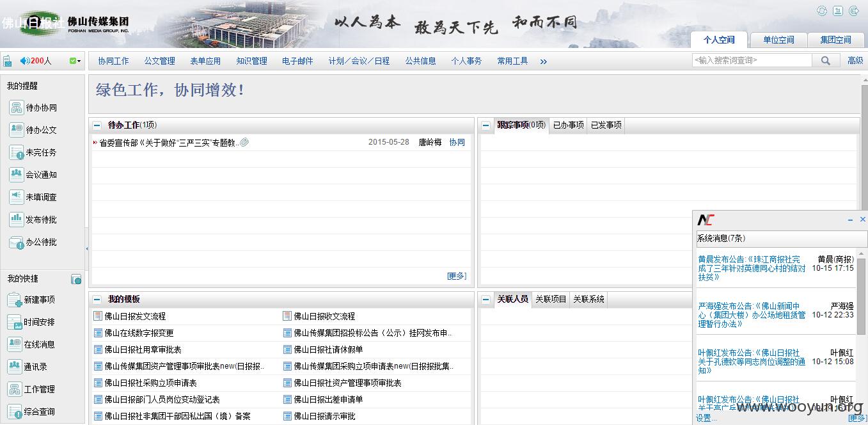The image size is (868, 425).
Task: Open the 佛山日报发文流程 template
Action: (x=135, y=316)
